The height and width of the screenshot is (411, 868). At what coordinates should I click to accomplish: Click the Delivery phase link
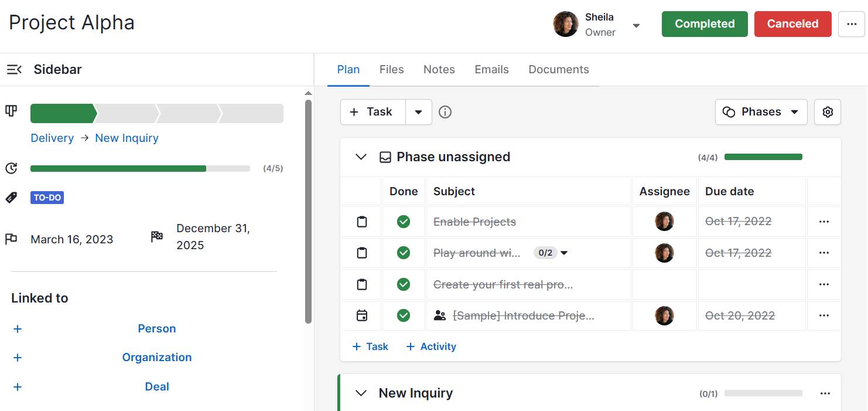[x=52, y=138]
